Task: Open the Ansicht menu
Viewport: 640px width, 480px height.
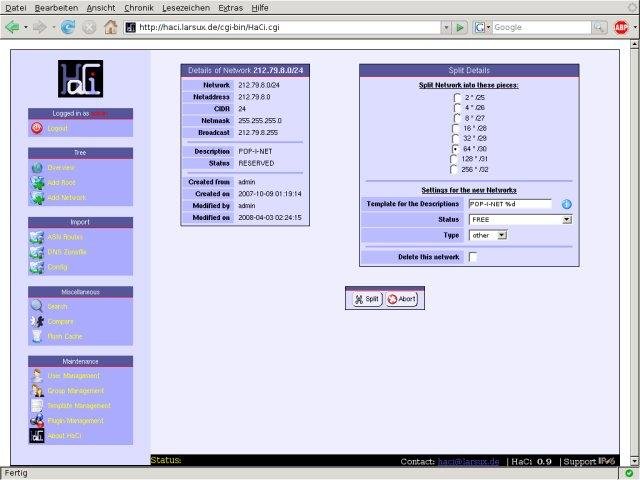Action: pyautogui.click(x=101, y=8)
